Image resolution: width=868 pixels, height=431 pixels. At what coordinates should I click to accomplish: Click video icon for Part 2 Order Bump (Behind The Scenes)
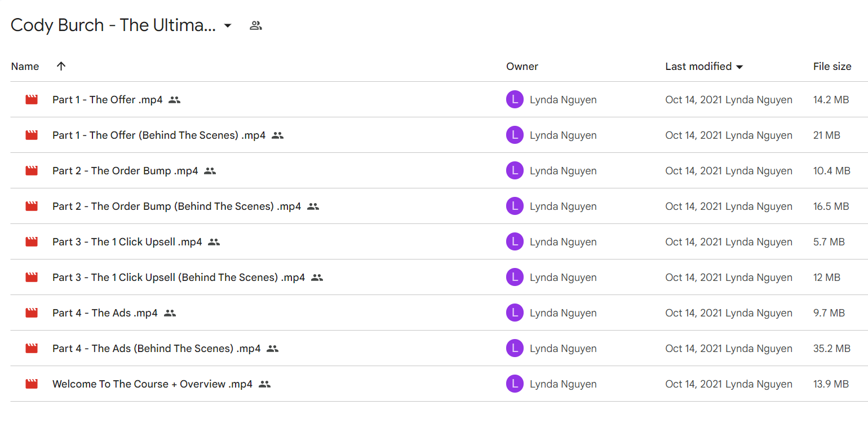coord(32,206)
